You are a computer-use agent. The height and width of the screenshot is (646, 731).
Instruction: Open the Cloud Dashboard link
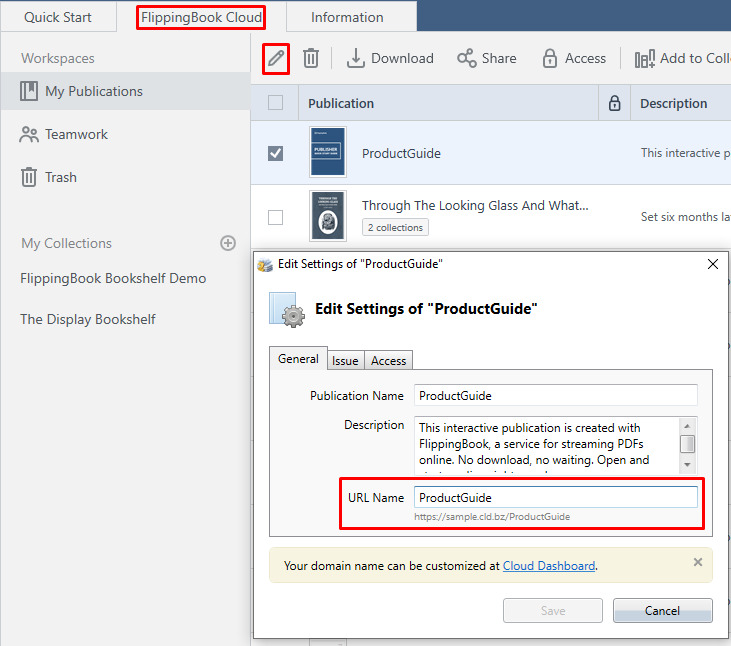tap(549, 565)
